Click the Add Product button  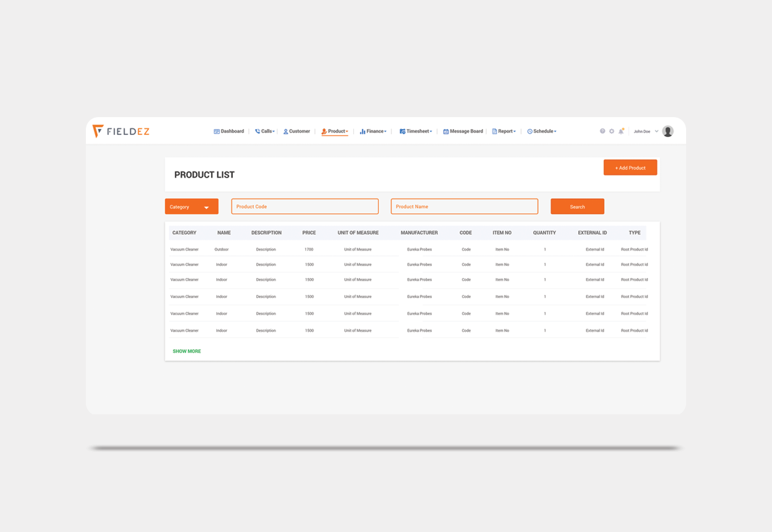click(630, 168)
